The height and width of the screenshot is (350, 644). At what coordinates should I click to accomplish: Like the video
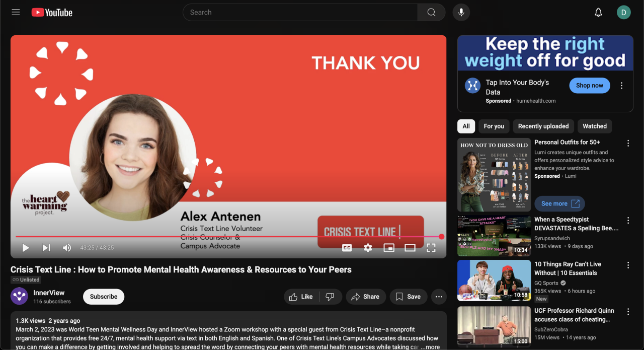(x=301, y=297)
